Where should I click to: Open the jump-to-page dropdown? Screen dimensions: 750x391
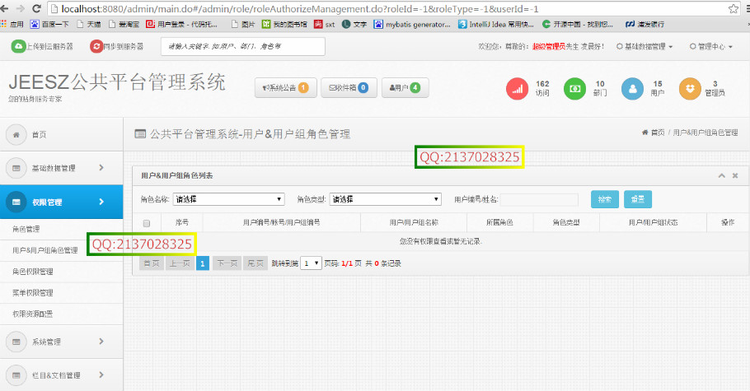[x=310, y=263]
